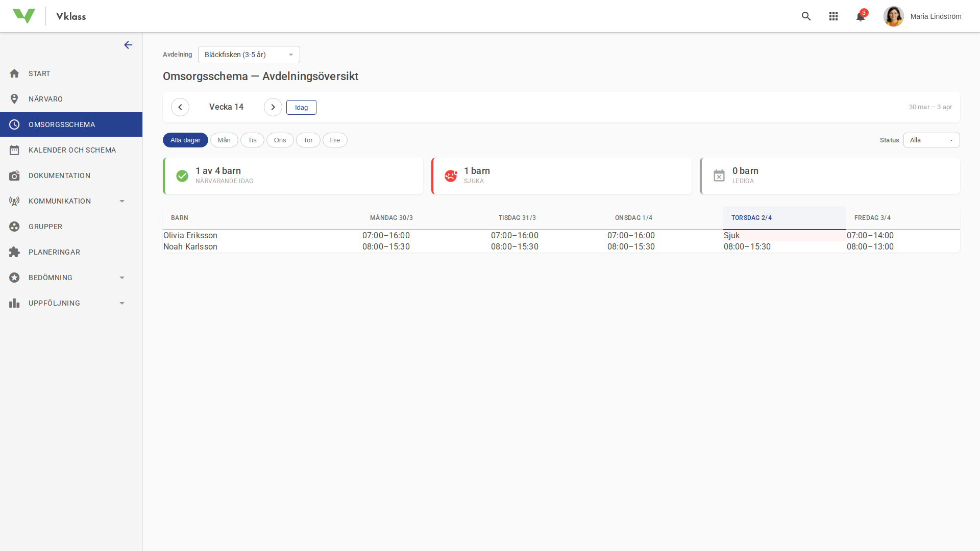980x551 pixels.
Task: Select the Omsorgsschema clock icon
Action: pyautogui.click(x=14, y=124)
